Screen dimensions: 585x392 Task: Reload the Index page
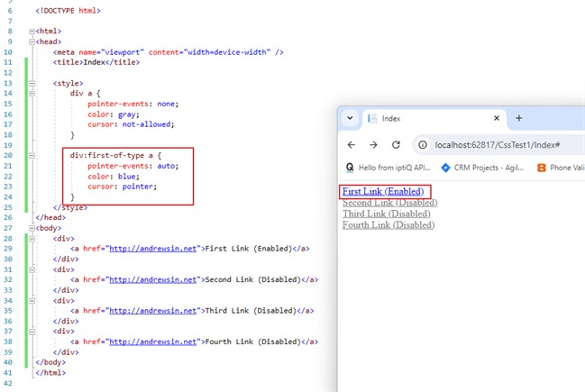(x=396, y=145)
